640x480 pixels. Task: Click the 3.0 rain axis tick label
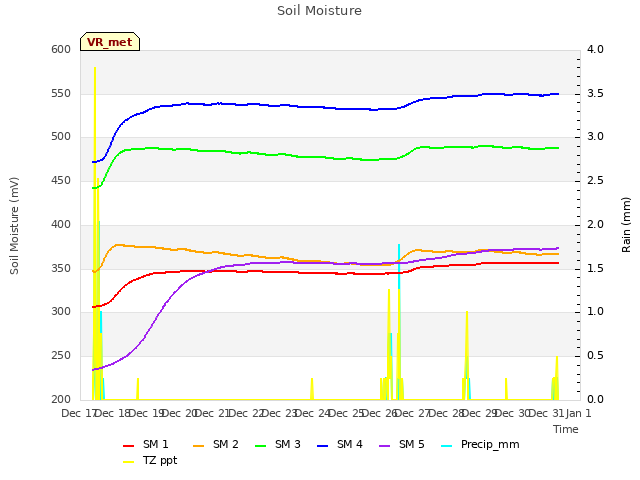(595, 137)
